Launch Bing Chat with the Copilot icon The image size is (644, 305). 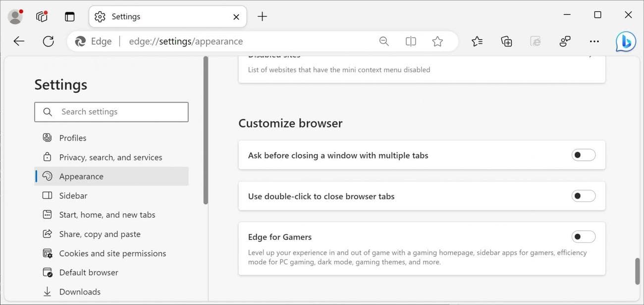(625, 41)
